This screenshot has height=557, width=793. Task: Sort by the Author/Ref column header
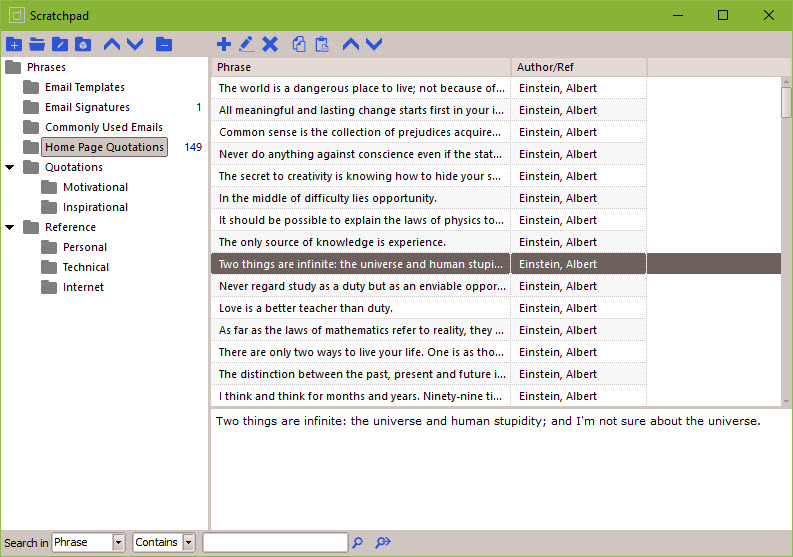pos(579,67)
